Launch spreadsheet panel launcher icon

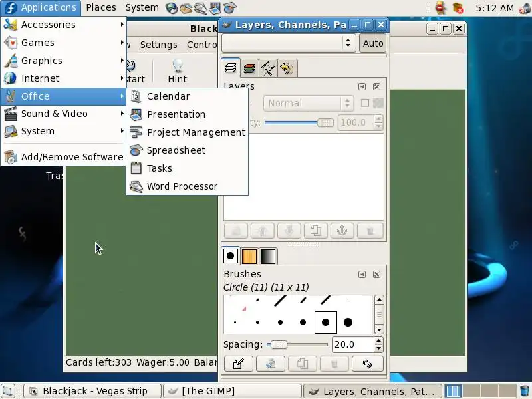[x=229, y=8]
